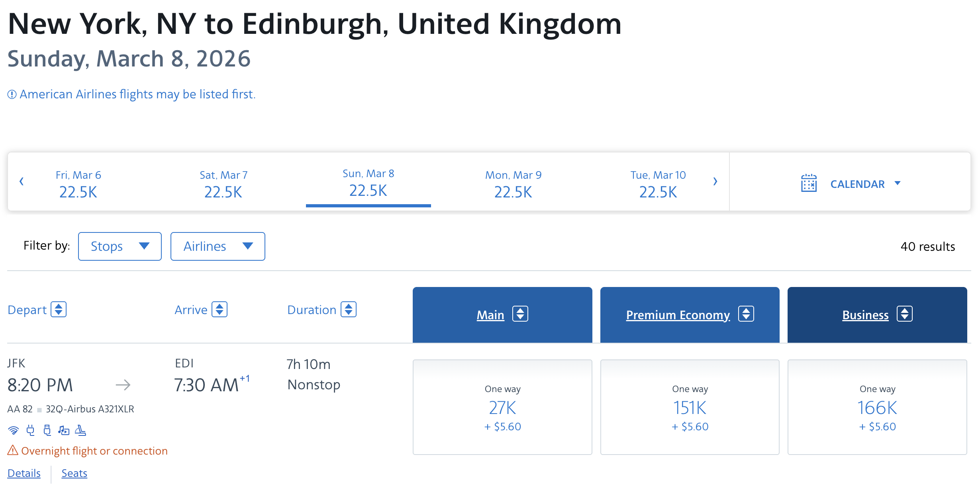
Task: Expand the CALENDAR dropdown chevron
Action: click(x=898, y=183)
